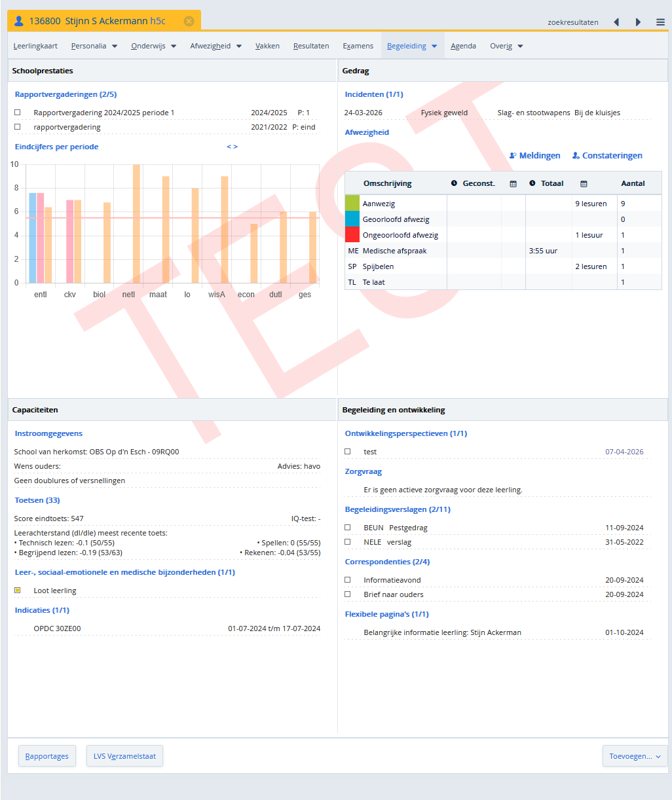Viewport: 672px width, 800px height.
Task: Open Begeleidingsverslagen (2/11) link
Action: click(398, 509)
